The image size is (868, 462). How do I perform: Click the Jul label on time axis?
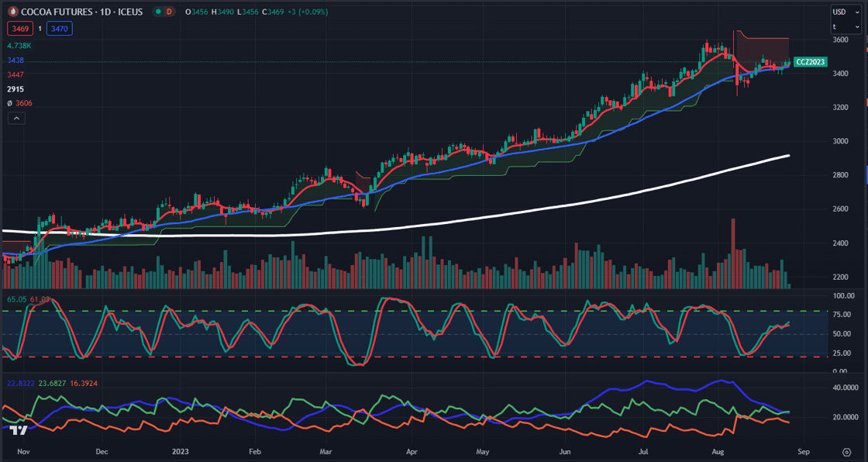[x=644, y=451]
